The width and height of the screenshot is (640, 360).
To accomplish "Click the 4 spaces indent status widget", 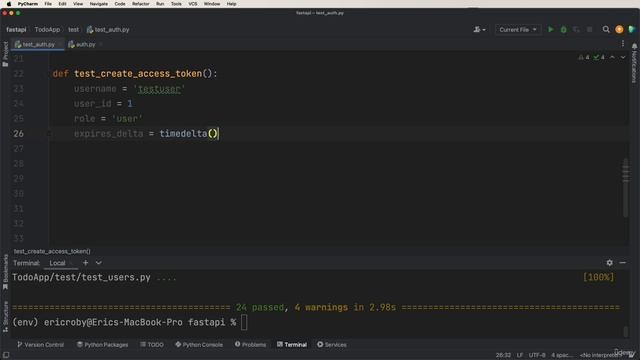I will [x=562, y=355].
